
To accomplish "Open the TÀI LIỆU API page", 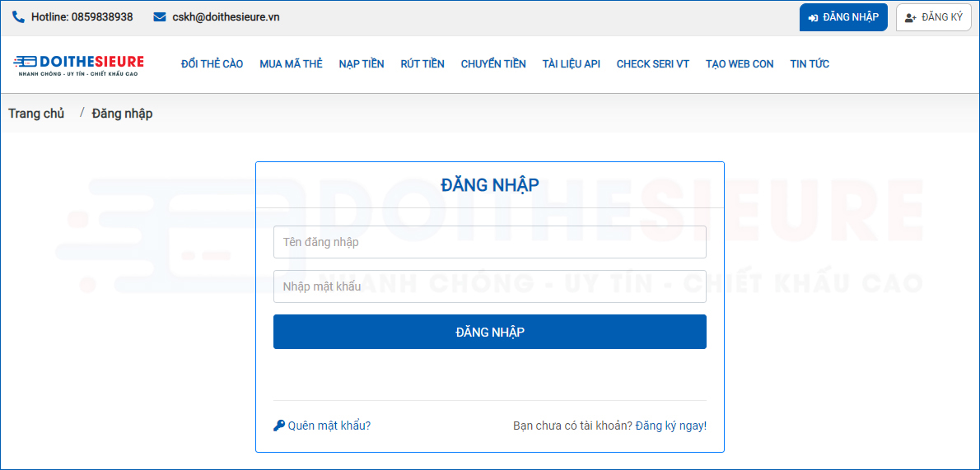I will click(x=571, y=64).
